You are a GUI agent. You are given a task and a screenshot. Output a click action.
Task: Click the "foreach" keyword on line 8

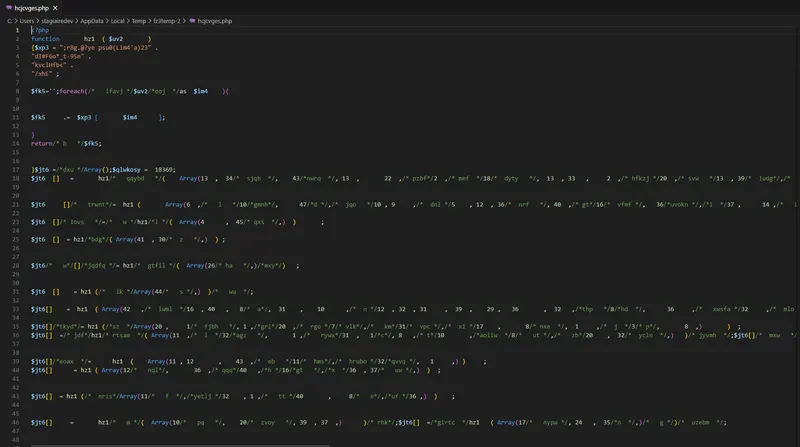coord(72,91)
